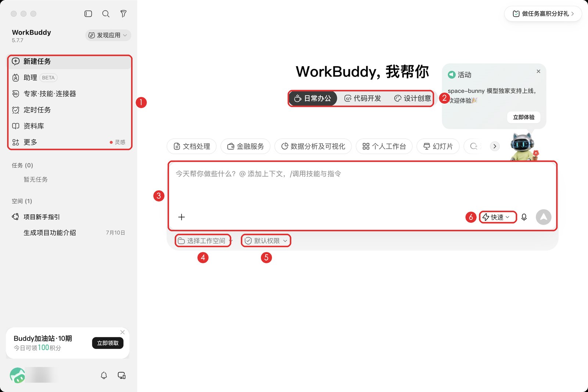
Task: Open notifications bell icon
Action: click(104, 375)
